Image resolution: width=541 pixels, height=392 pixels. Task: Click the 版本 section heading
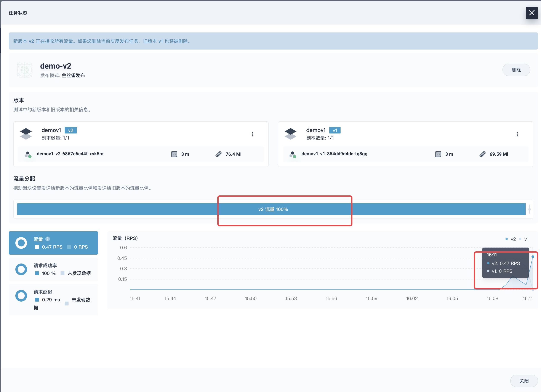[19, 100]
